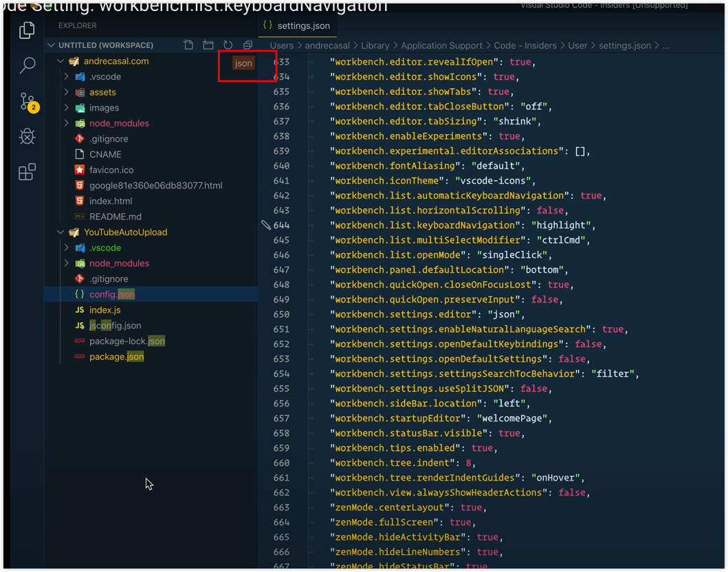The height and width of the screenshot is (572, 728).
Task: Click the User breadcrumb segment
Action: point(577,45)
